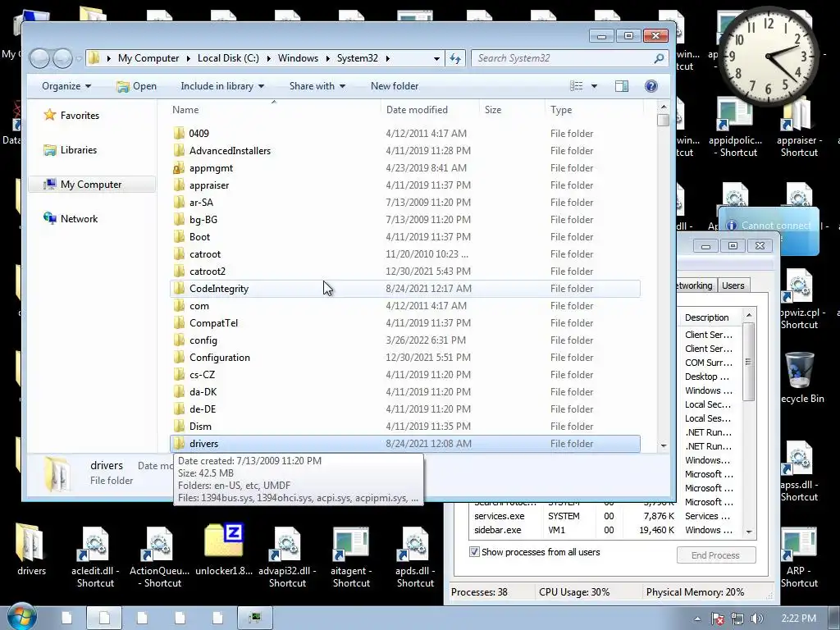Click Local Disk (C:) in address bar
840x630 pixels.
pyautogui.click(x=228, y=58)
